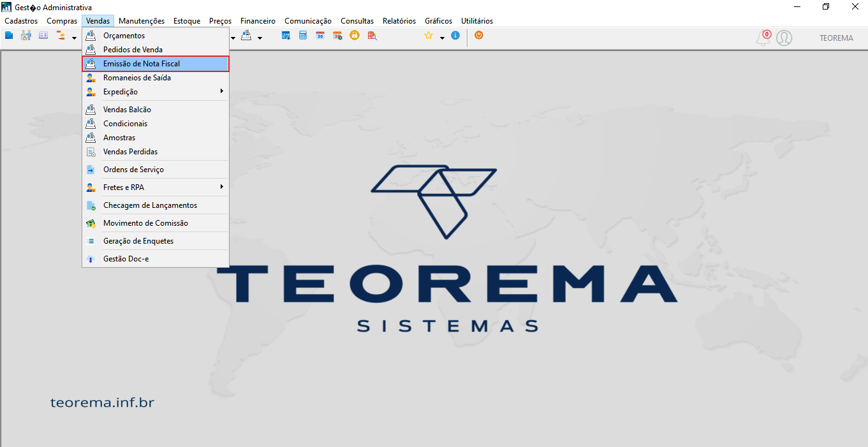
Task: Choose Emissão de Nota Fiscal
Action: pos(156,64)
